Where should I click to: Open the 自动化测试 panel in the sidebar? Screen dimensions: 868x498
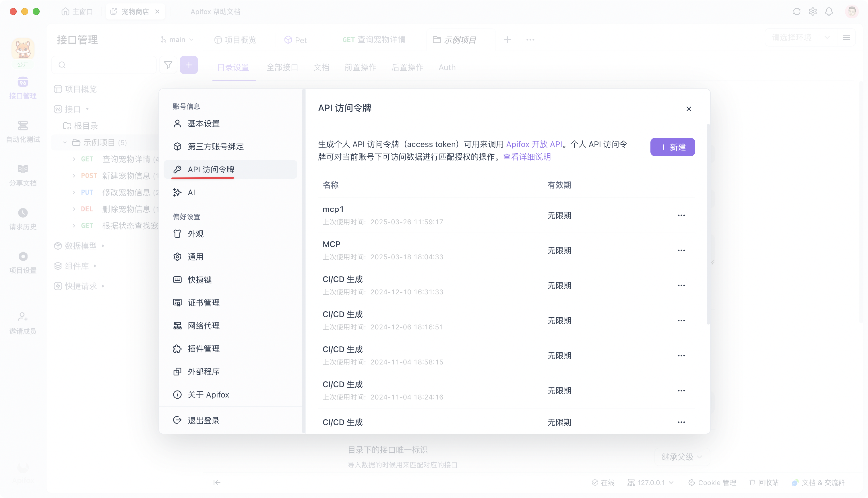23,132
